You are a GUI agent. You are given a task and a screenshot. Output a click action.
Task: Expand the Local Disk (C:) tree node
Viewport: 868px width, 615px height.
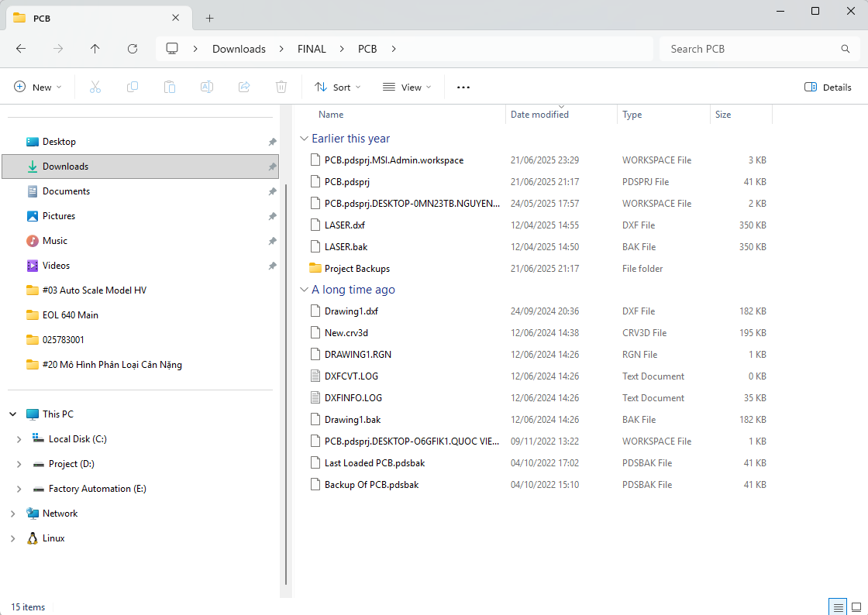[19, 439]
